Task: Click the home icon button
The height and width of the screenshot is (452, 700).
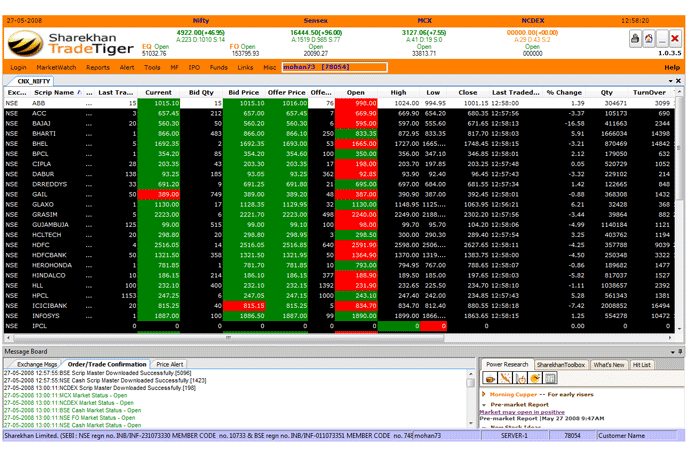Action: pyautogui.click(x=648, y=39)
